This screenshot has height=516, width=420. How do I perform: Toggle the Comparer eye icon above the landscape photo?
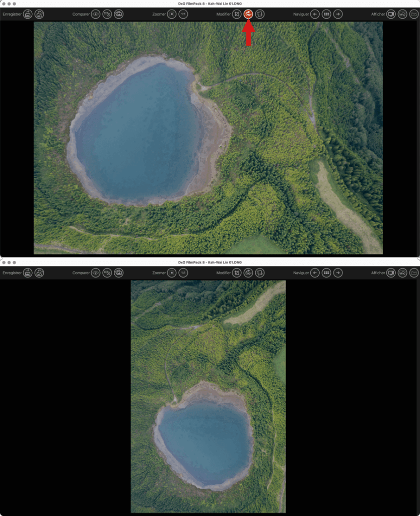96,14
